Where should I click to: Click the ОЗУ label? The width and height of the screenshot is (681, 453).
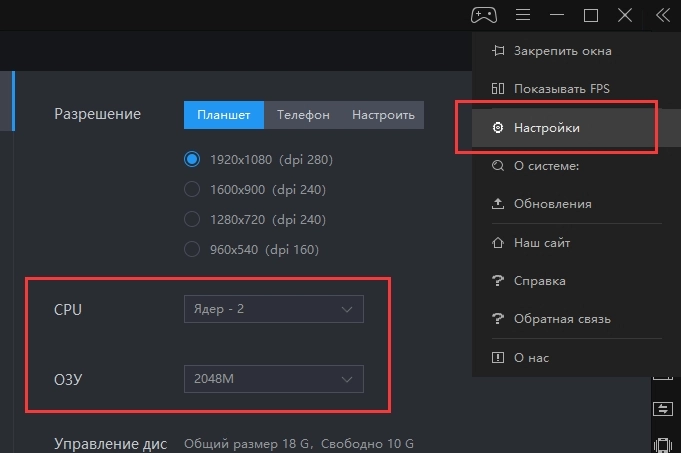[68, 379]
